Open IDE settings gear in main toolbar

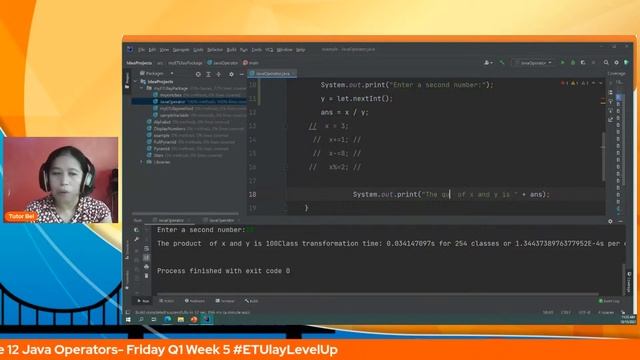pos(616,62)
